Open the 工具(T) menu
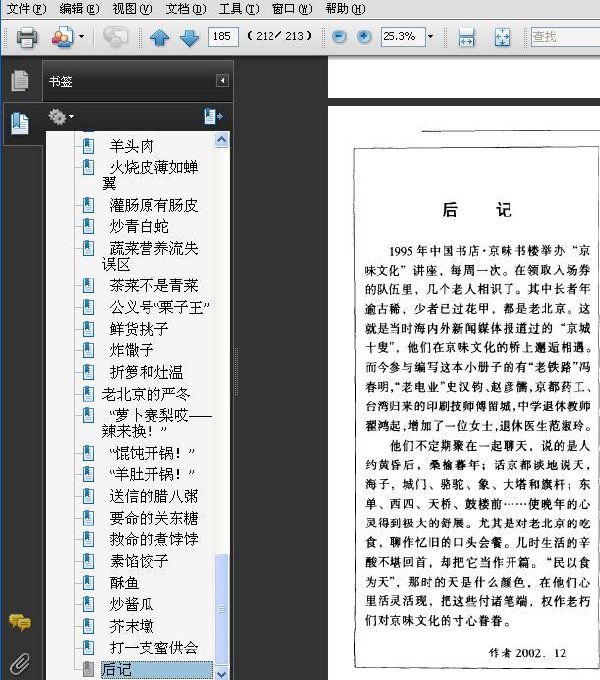 point(239,8)
